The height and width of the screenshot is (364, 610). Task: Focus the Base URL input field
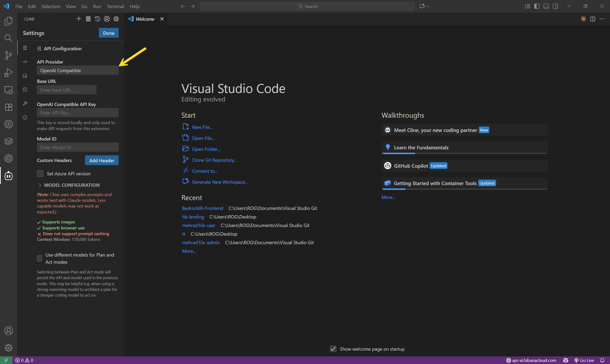coord(67,90)
